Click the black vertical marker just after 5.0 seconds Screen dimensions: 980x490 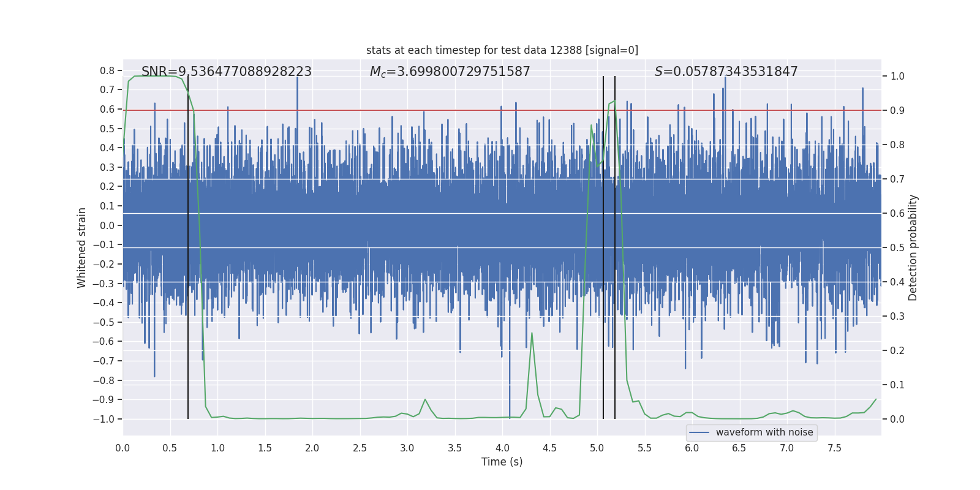[x=603, y=247]
